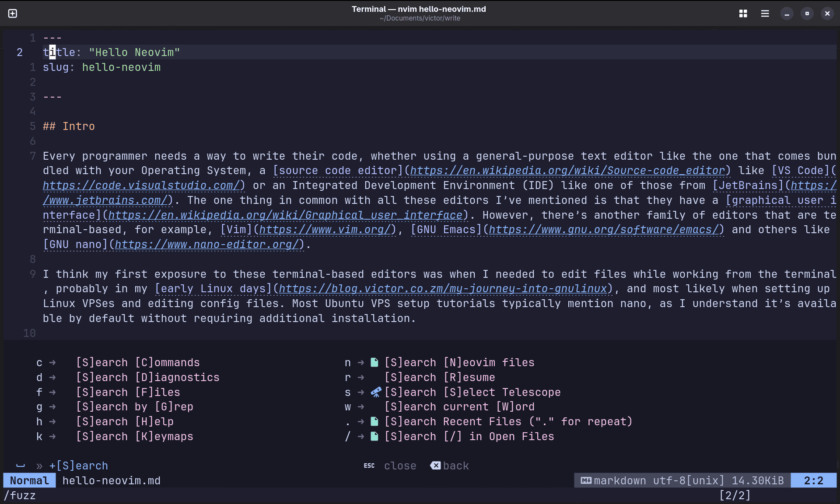
Task: Select Search Commands from the which-key menu
Action: pos(137,362)
